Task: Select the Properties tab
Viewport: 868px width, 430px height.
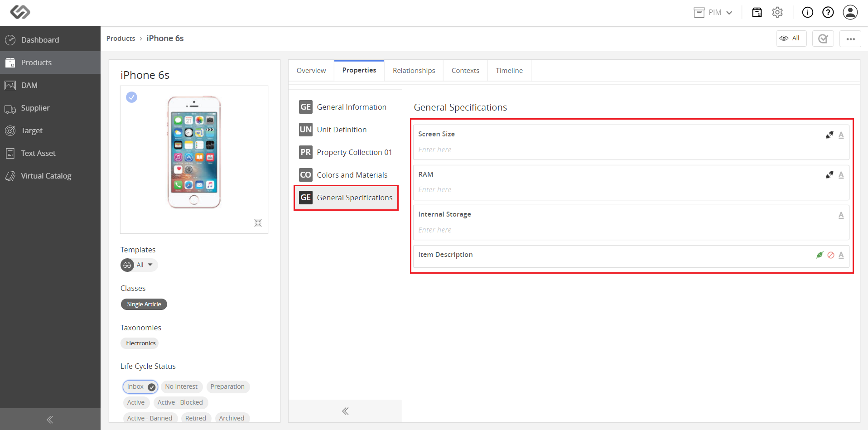Action: [x=359, y=70]
